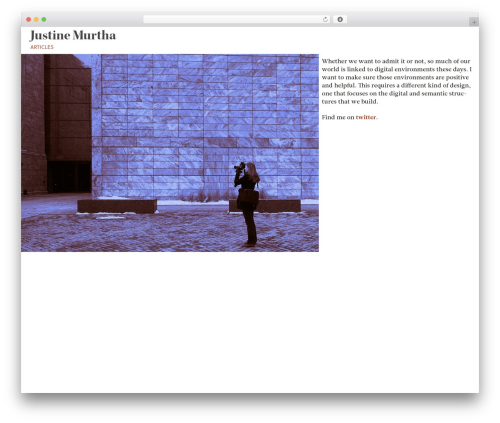The height and width of the screenshot is (423, 500).
Task: Select the paragraph starting 'Whether we want'
Action: tap(397, 81)
